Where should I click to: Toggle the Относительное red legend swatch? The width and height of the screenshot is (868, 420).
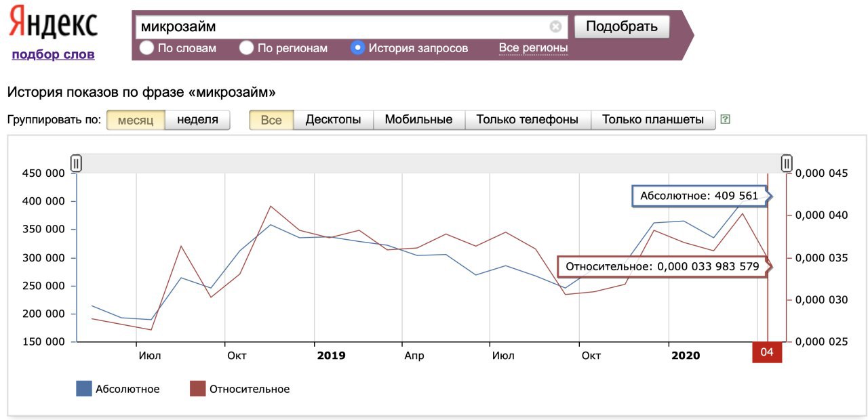point(197,389)
